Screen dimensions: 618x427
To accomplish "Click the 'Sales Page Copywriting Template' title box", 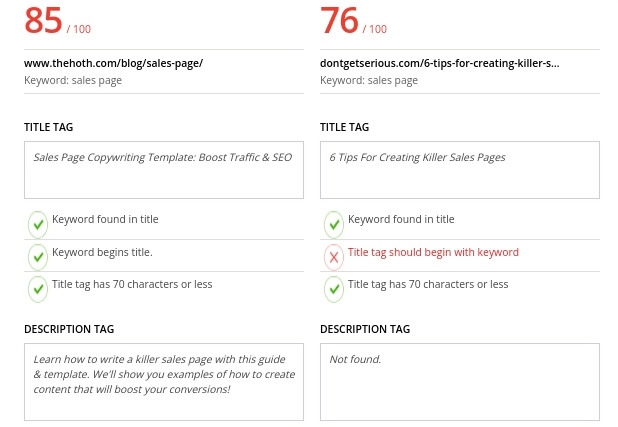I will click(164, 169).
